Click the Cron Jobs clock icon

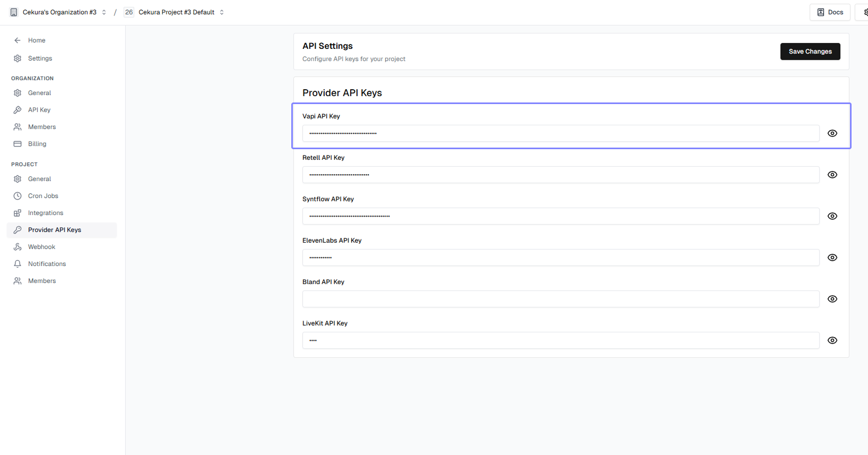coord(18,196)
